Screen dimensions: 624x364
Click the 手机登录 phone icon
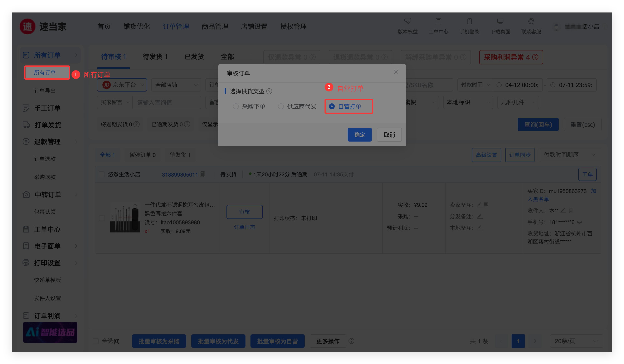point(469,21)
